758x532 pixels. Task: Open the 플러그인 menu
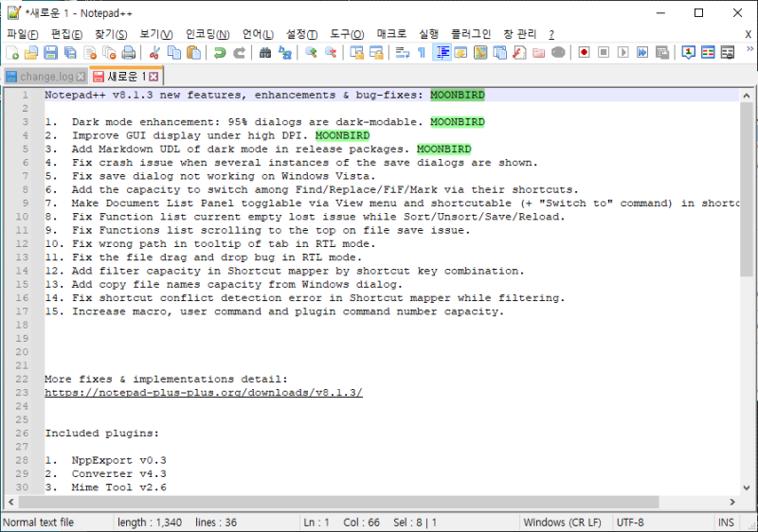[x=471, y=34]
